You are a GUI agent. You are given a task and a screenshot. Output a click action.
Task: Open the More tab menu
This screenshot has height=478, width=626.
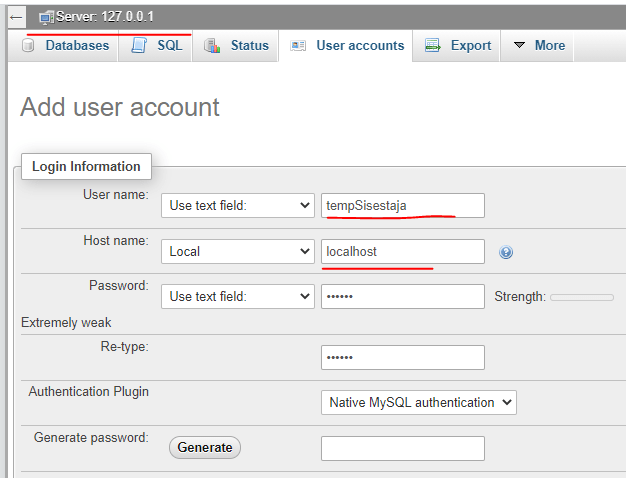tap(539, 46)
